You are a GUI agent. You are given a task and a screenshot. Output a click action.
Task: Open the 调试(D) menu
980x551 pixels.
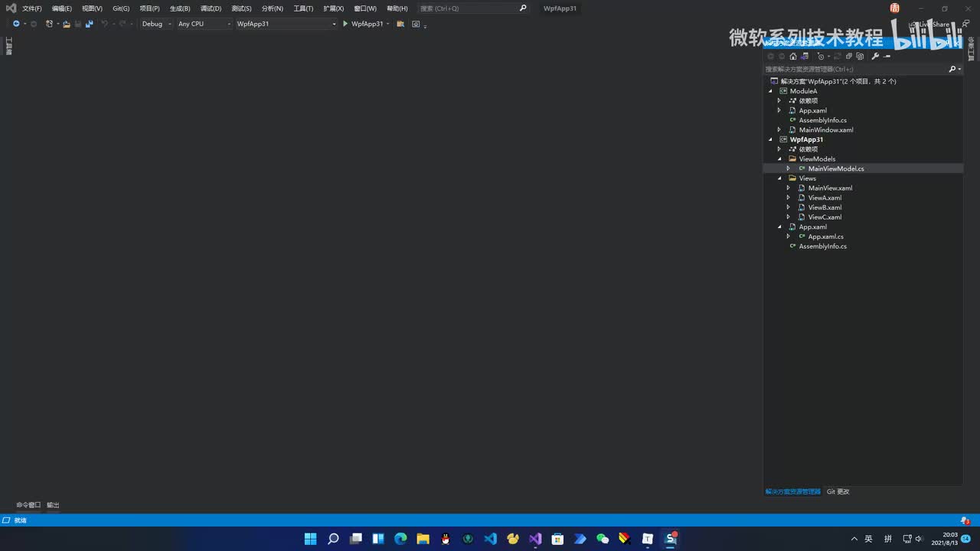coord(211,8)
